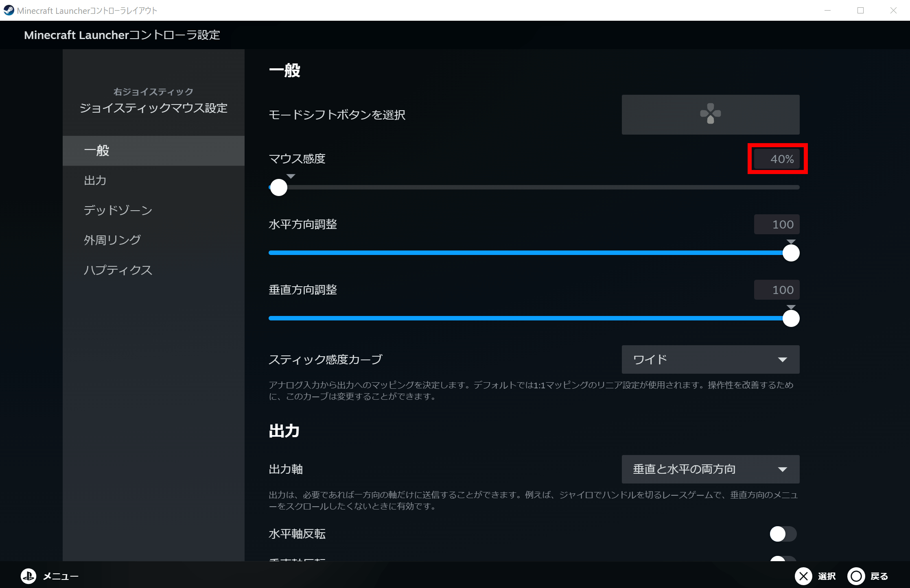Screen dimensions: 910x588
Task: Click the モードシフトボタンを選択 label
Action: 337,115
